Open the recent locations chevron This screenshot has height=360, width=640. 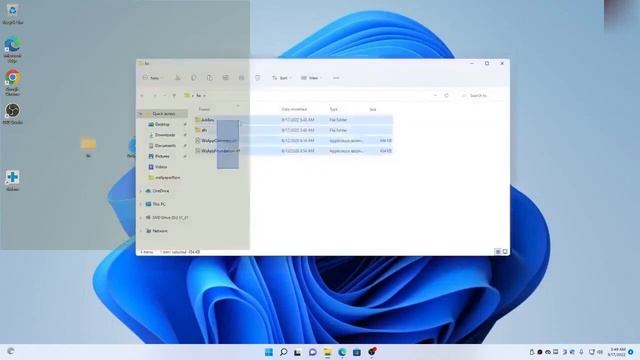pyautogui.click(x=164, y=96)
